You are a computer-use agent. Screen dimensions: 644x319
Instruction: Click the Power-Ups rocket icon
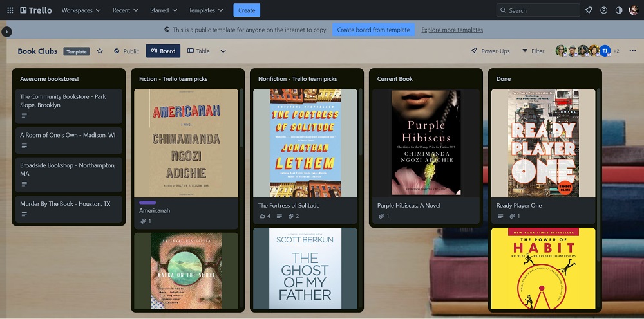(x=474, y=51)
